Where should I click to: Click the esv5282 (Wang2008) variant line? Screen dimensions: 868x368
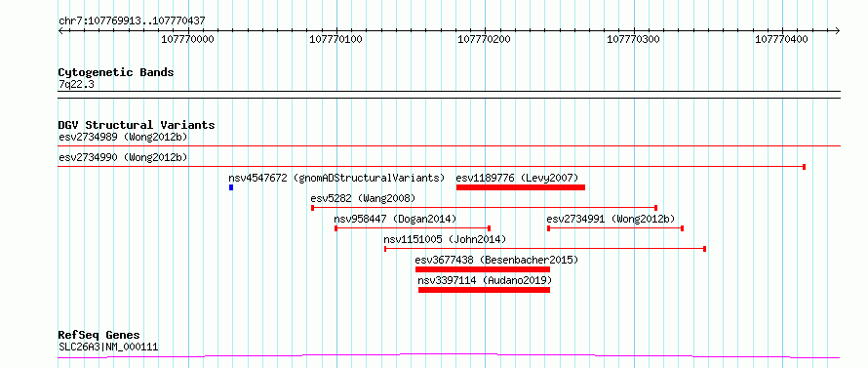point(485,208)
